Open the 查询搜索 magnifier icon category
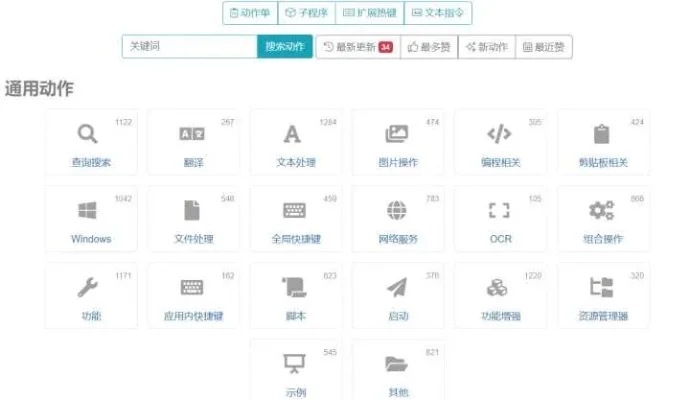This screenshot has height=400, width=690. click(x=87, y=134)
